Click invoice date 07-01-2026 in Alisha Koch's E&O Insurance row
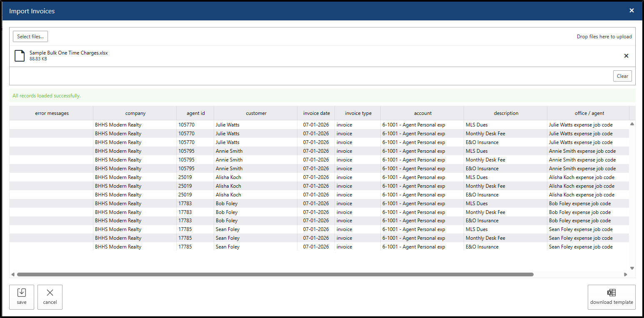The width and height of the screenshot is (644, 318). click(316, 195)
